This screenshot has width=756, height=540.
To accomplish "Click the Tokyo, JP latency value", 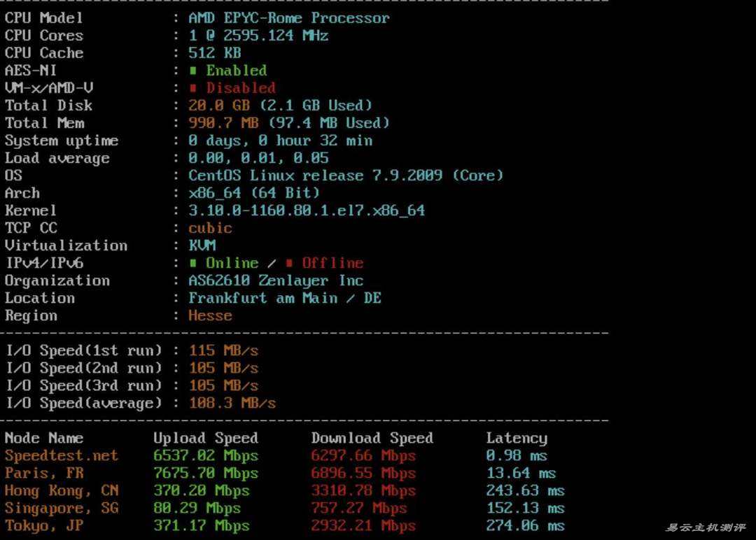I will 525,525.
